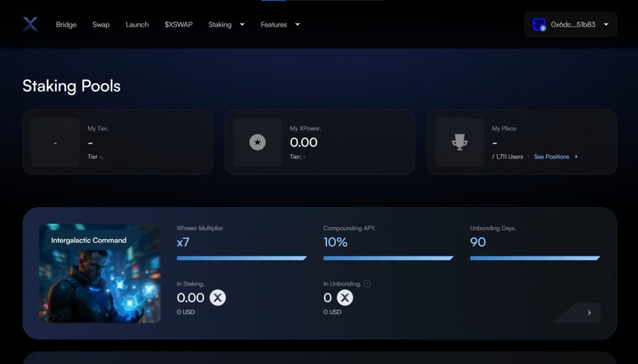Click the trophy icon beside My Place

pos(460,142)
